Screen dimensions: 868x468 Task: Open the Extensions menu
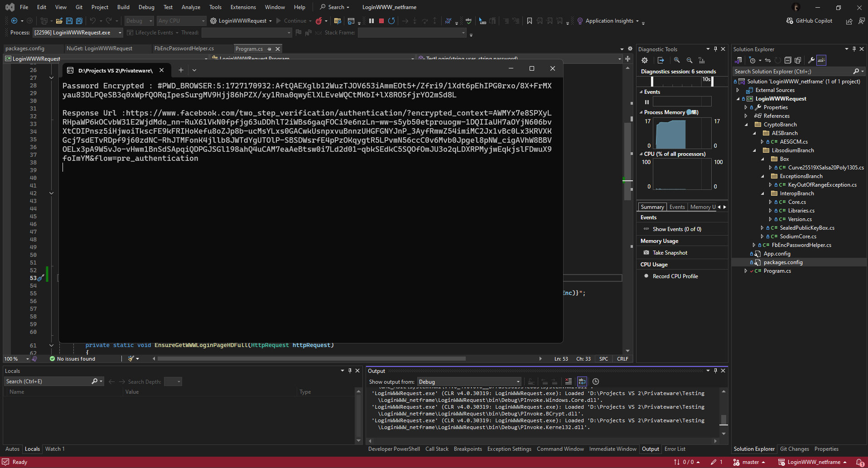click(243, 7)
